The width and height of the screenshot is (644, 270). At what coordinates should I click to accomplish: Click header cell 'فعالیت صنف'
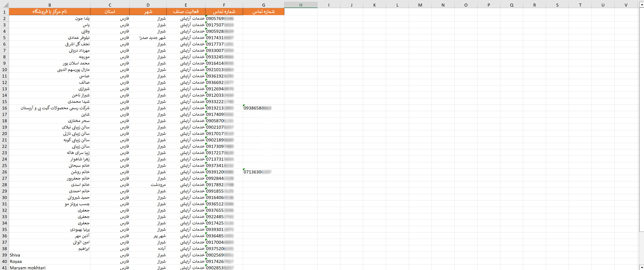(x=186, y=11)
